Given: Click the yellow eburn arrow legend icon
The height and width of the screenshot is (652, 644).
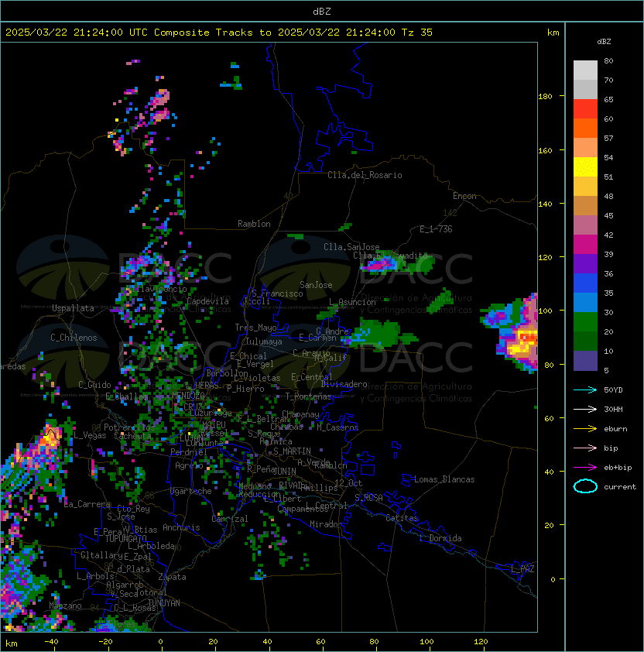Looking at the screenshot, I should pos(585,429).
